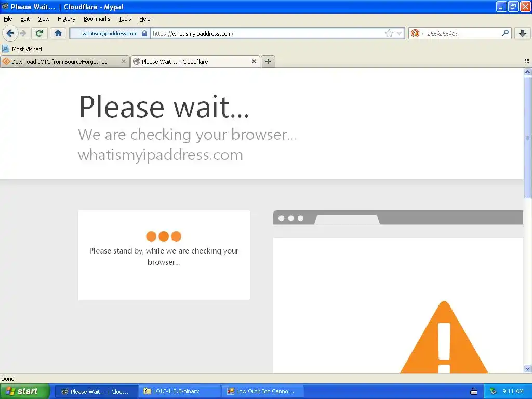Click the network tray icon
The height and width of the screenshot is (399, 532).
[494, 391]
